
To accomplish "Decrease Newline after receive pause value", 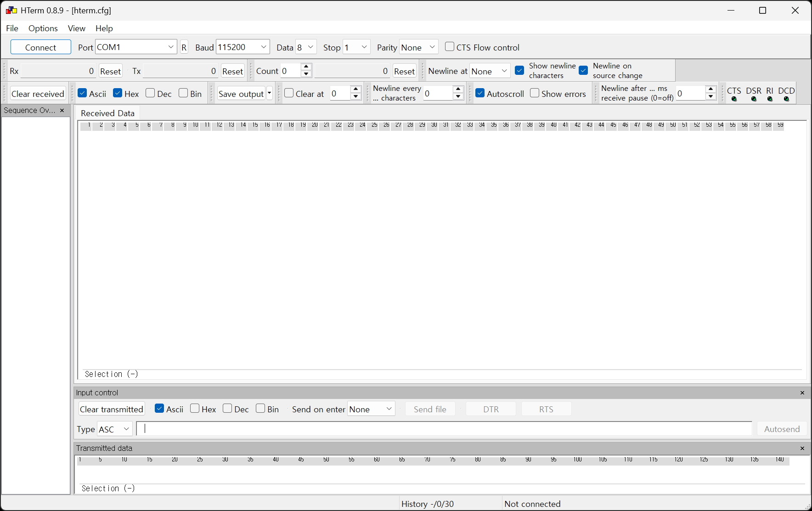I will (710, 96).
